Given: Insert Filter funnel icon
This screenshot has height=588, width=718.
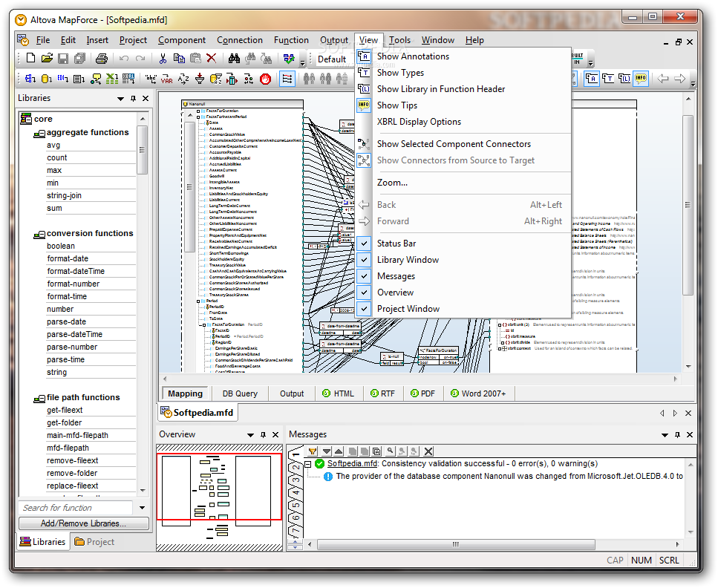Looking at the screenshot, I should point(200,79).
